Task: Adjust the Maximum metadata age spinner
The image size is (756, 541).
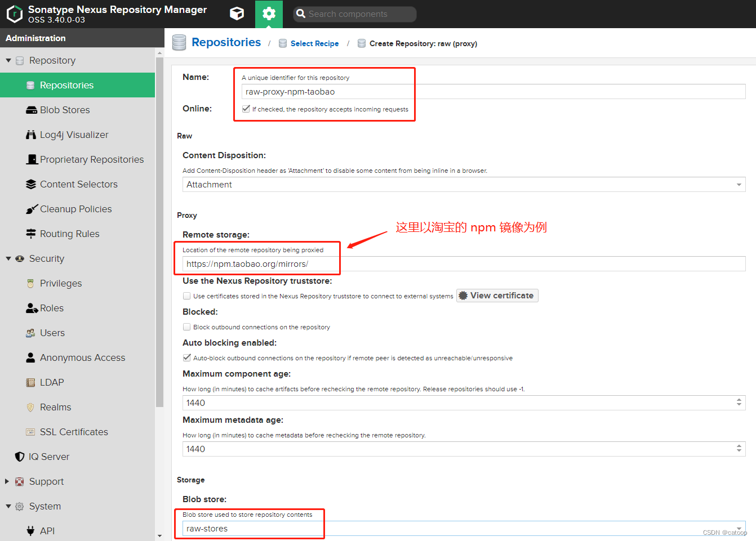Action: [739, 449]
